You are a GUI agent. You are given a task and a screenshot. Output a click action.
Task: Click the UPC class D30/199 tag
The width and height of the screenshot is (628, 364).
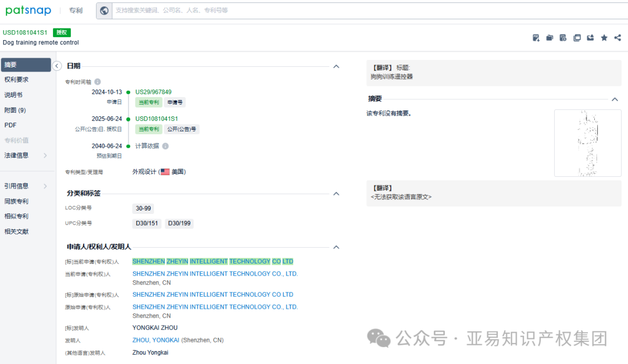click(x=179, y=223)
